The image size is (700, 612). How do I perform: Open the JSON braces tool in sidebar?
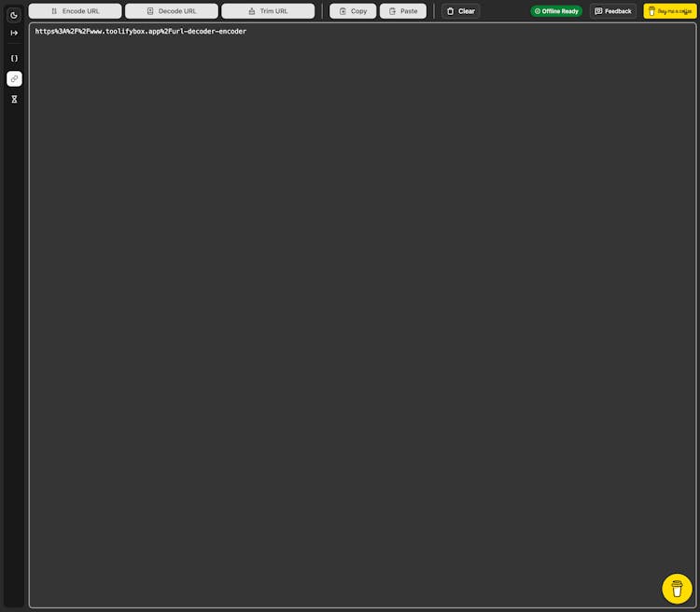tap(14, 58)
